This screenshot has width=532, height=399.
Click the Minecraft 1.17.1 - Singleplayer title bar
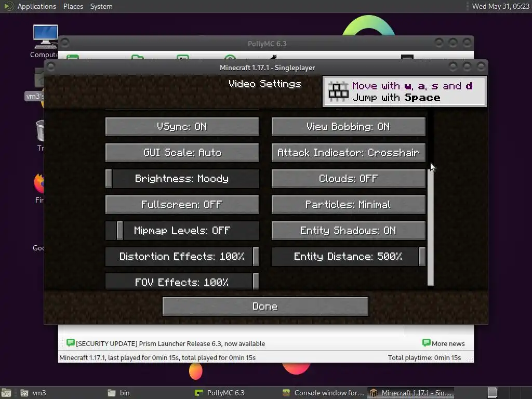point(267,68)
